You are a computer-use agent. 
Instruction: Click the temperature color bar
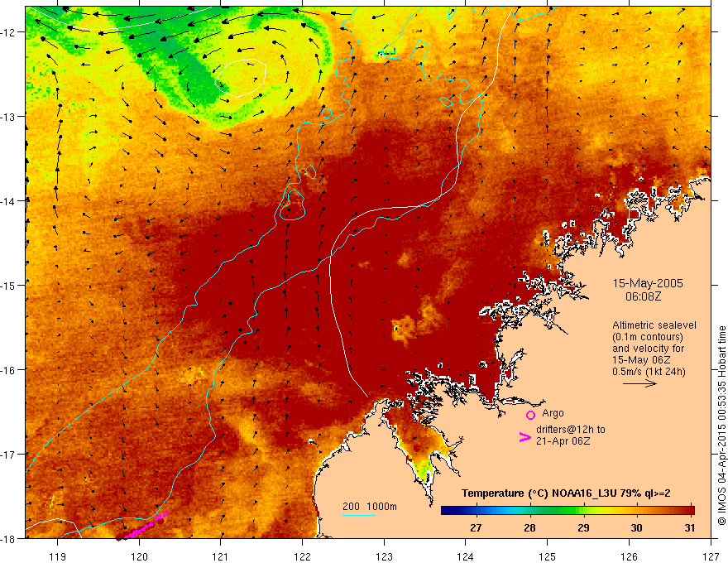pyautogui.click(x=568, y=511)
